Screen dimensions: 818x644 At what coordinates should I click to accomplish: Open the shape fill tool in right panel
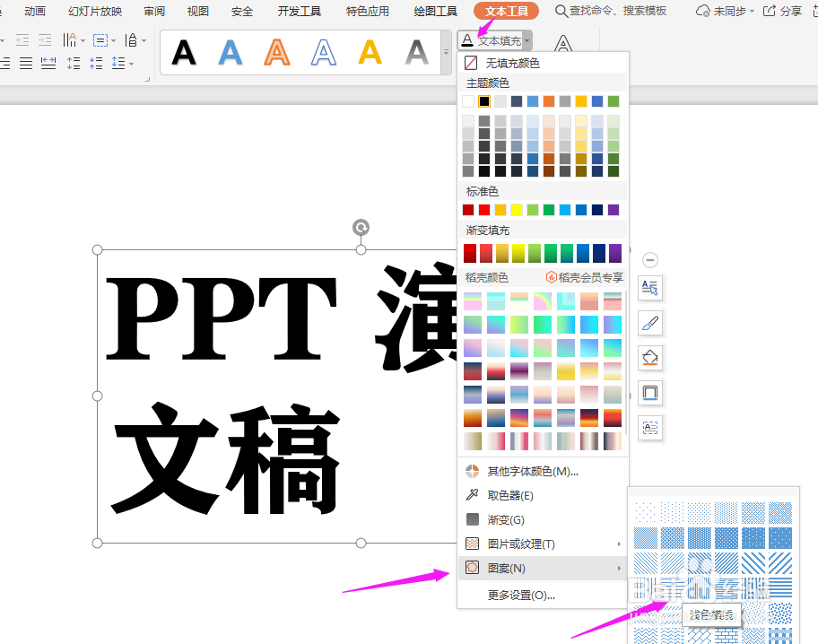(649, 358)
